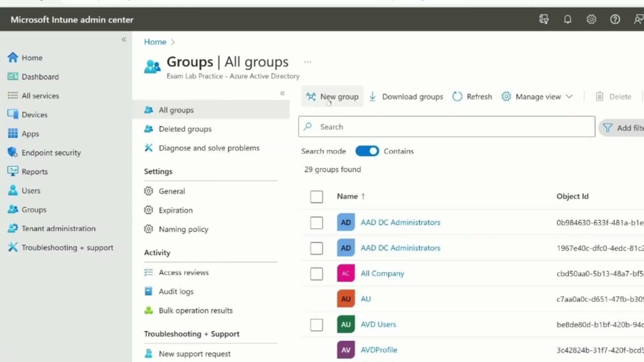Open the help question mark icon
This screenshot has width=644, height=362.
coord(615,20)
